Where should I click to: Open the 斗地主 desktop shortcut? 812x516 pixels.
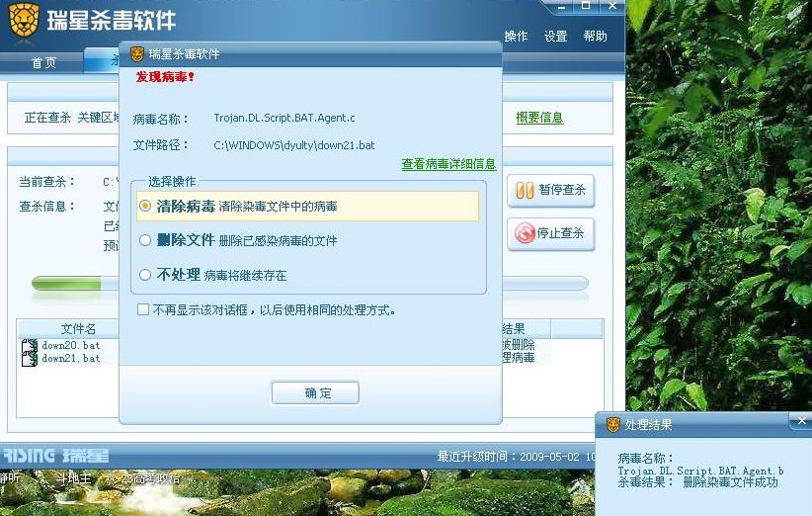click(x=73, y=478)
